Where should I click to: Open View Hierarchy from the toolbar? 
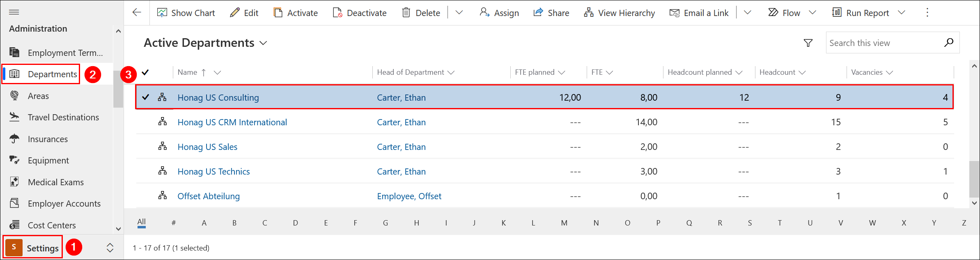tap(620, 13)
